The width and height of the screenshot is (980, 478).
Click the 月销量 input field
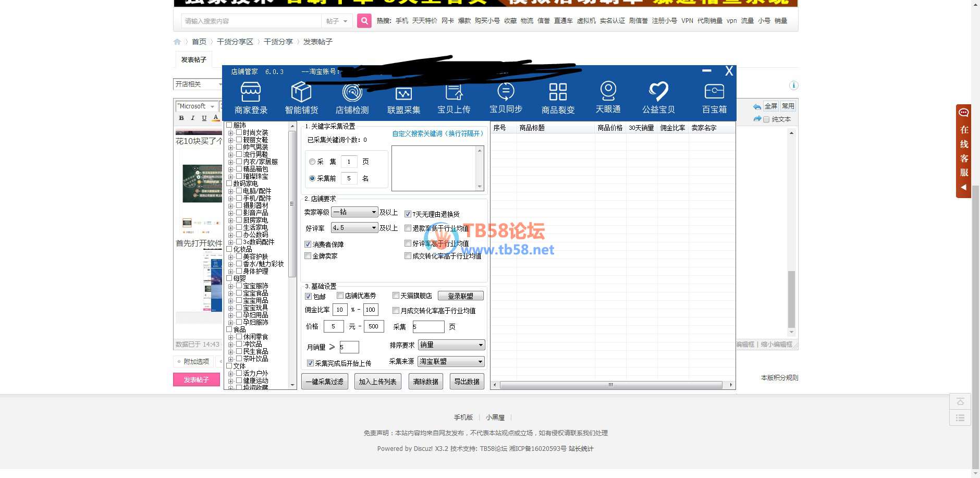tap(349, 347)
